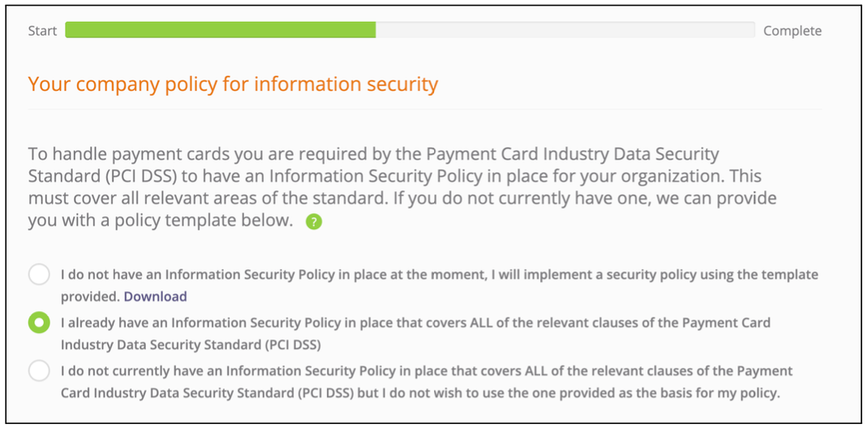Click 'Industry Data Security Standard (PCI DSS)' under second option

click(x=191, y=345)
